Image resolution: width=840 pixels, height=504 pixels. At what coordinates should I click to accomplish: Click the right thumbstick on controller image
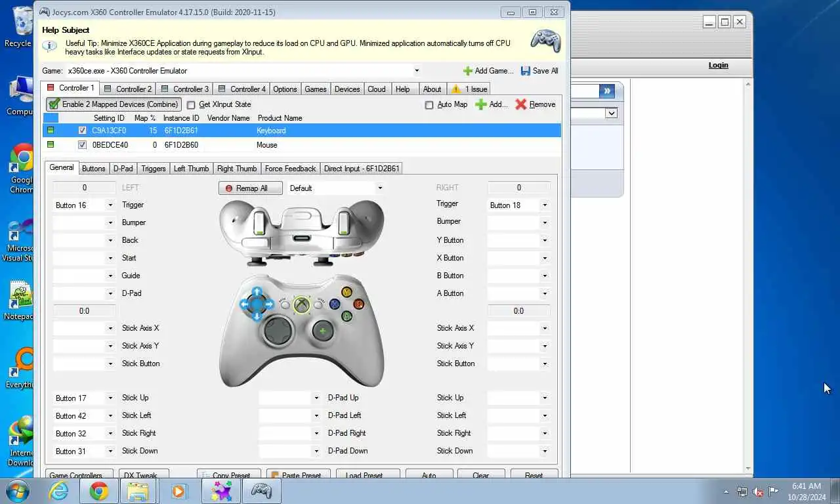coord(322,331)
